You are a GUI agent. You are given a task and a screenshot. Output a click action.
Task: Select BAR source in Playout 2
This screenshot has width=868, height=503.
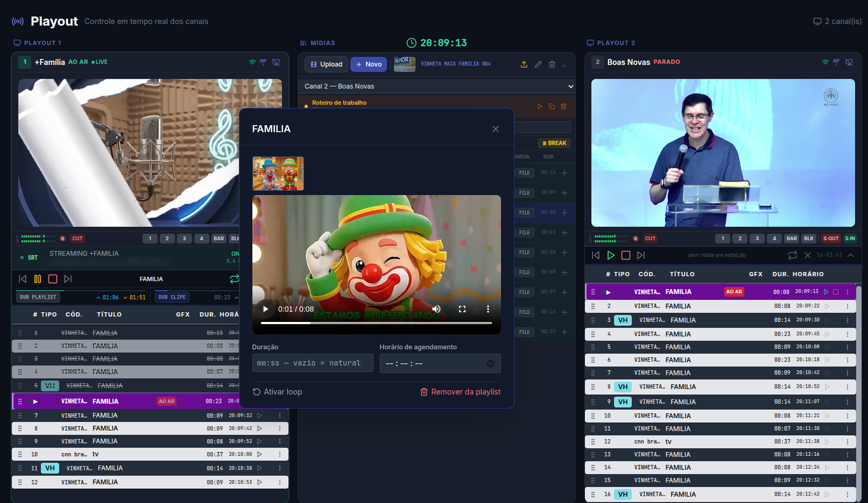coord(792,238)
